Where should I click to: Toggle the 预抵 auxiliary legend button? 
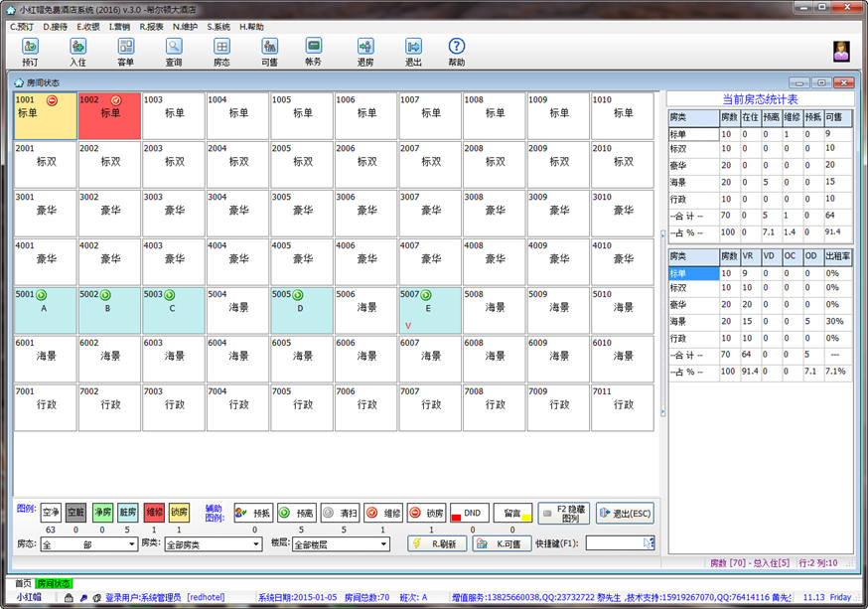tap(253, 513)
